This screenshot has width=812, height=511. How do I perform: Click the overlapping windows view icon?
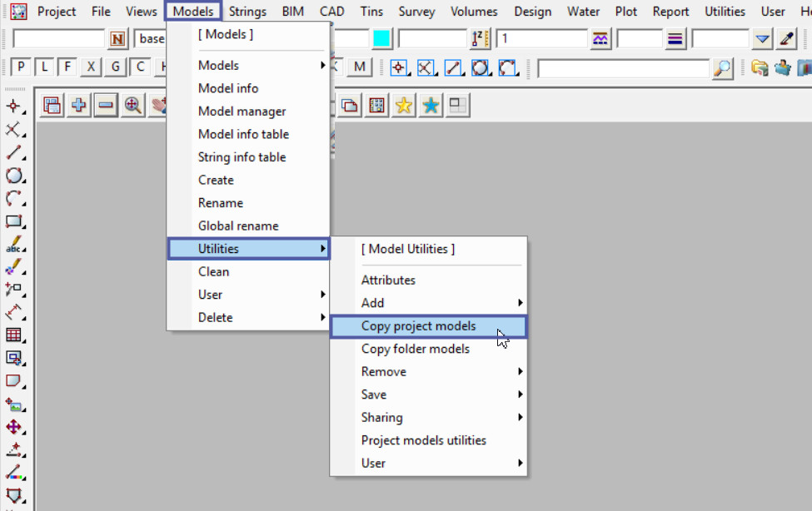[350, 106]
